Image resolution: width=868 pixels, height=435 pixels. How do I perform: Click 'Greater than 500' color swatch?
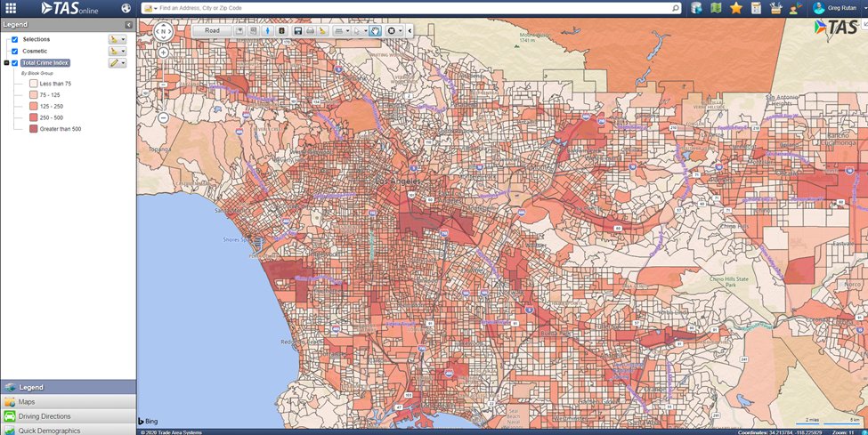coord(33,128)
